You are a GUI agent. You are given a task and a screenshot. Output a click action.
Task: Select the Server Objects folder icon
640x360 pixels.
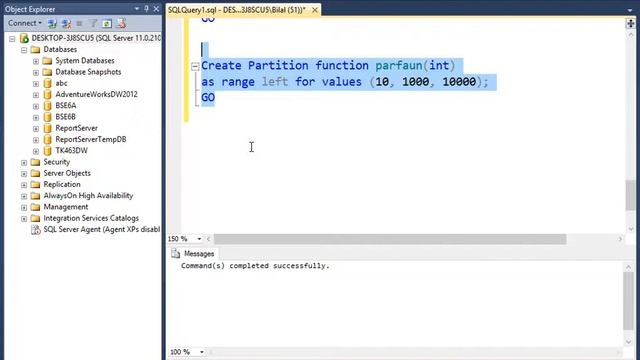pos(36,173)
